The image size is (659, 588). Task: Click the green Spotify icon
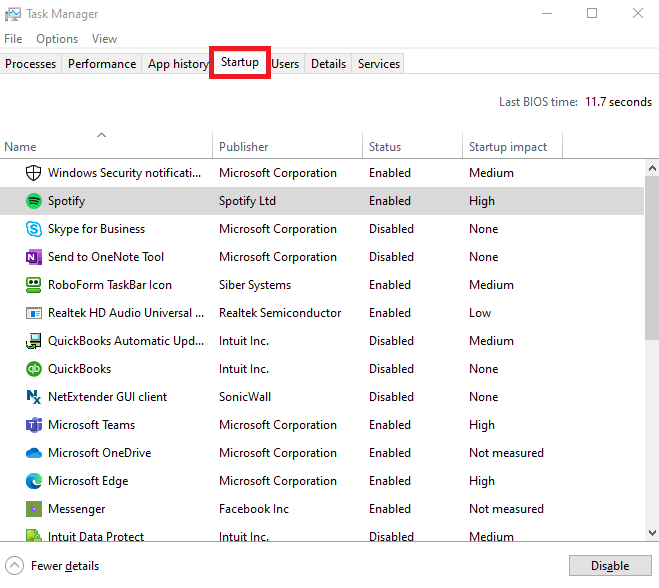pos(34,201)
